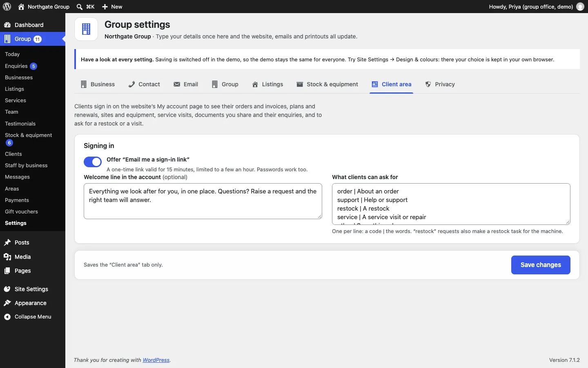Click the Appearance brush icon

tap(7, 303)
